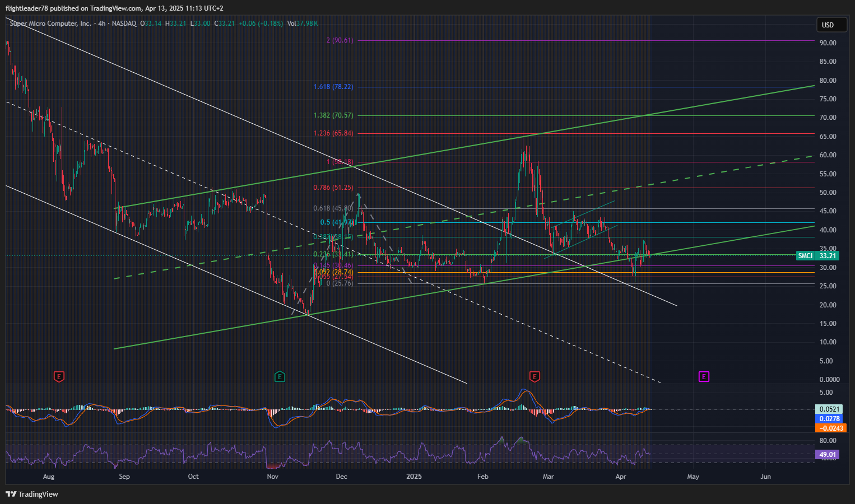The height and width of the screenshot is (504, 855).
Task: Click the +0.06 (+0.18%) change value
Action: 261,24
